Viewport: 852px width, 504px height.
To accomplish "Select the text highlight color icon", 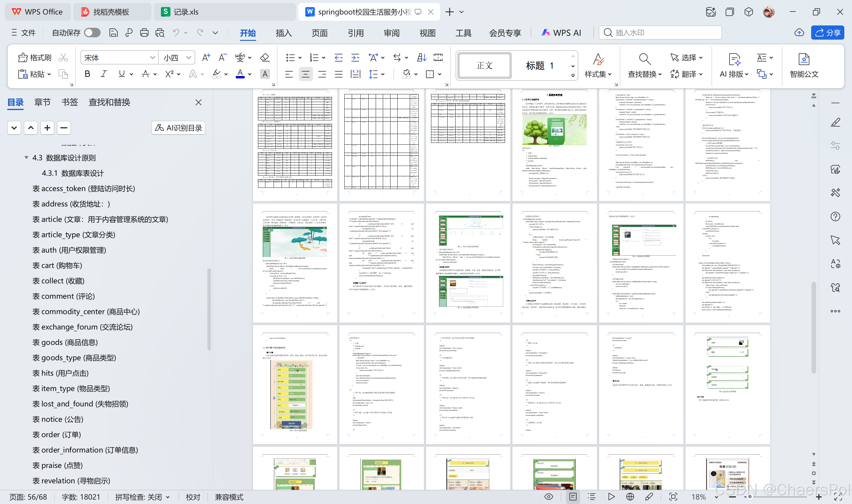I will pyautogui.click(x=217, y=74).
